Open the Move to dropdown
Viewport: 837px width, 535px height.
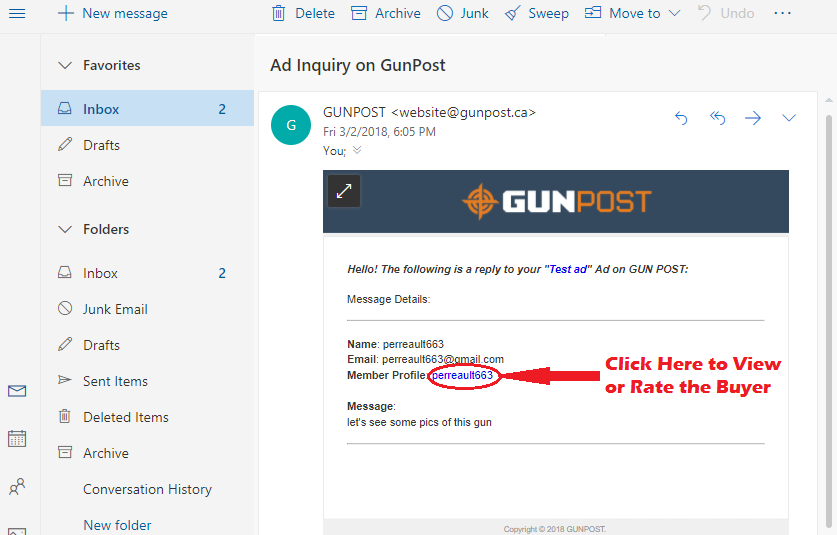click(x=633, y=13)
